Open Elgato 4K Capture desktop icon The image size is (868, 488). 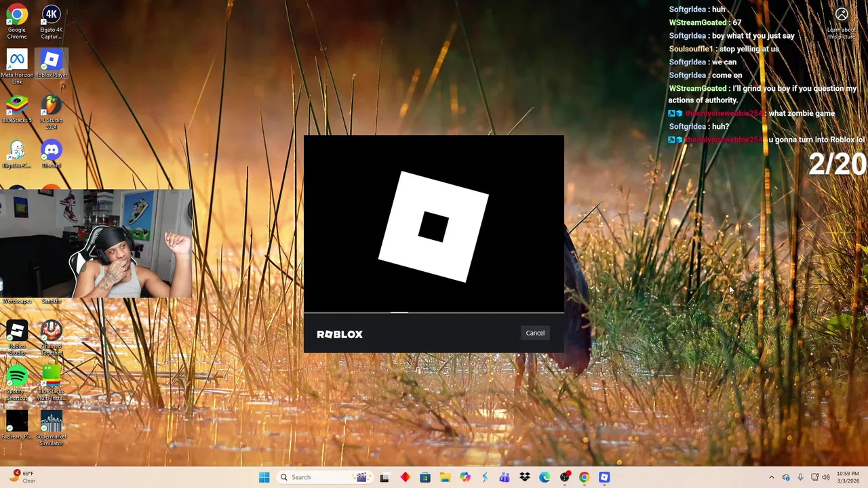51,22
